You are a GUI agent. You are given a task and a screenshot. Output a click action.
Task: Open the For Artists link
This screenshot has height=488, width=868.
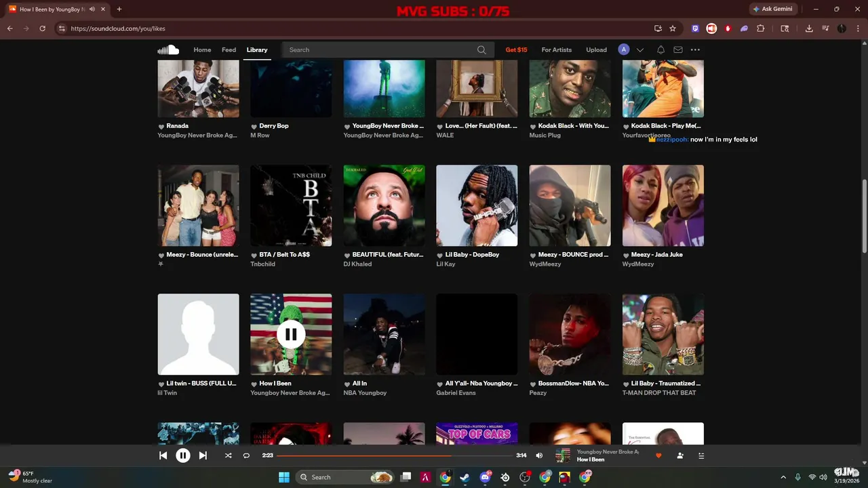coord(557,49)
